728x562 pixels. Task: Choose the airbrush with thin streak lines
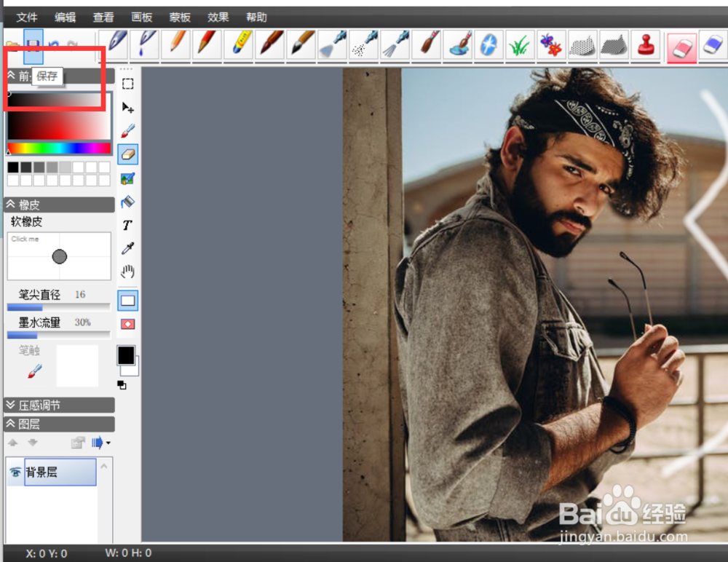point(395,45)
